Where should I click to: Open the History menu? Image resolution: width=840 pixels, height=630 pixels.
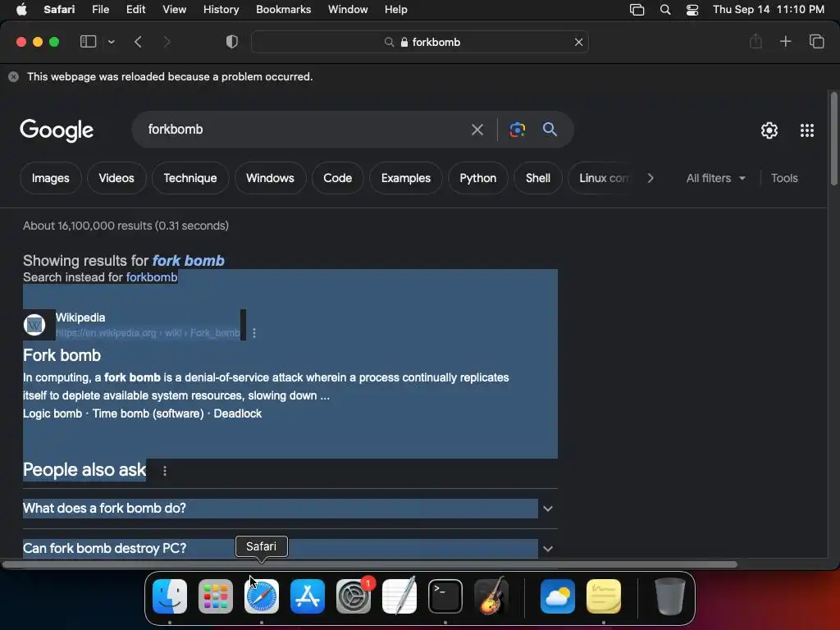(x=221, y=9)
